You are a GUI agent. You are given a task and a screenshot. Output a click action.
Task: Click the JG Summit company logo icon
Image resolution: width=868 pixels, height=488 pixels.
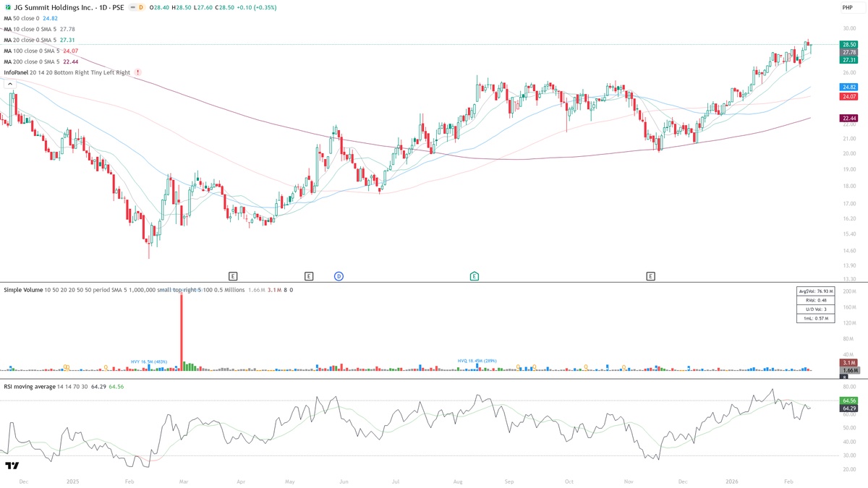(8, 7)
